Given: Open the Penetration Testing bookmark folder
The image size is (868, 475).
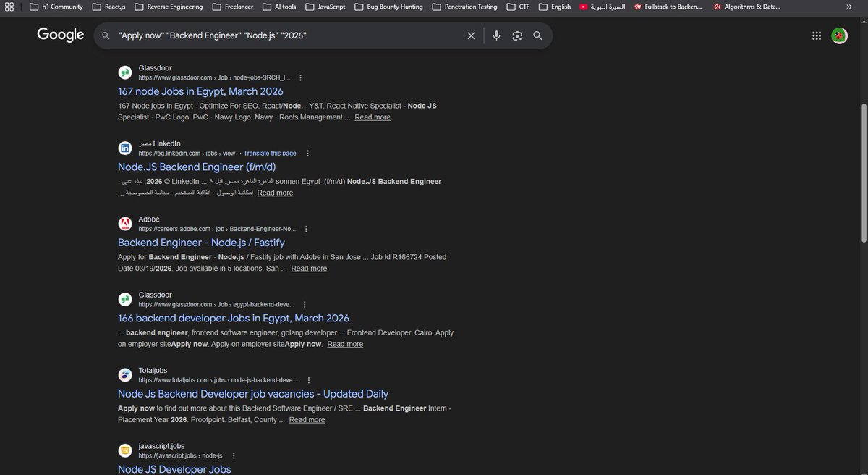Looking at the screenshot, I should 464,7.
